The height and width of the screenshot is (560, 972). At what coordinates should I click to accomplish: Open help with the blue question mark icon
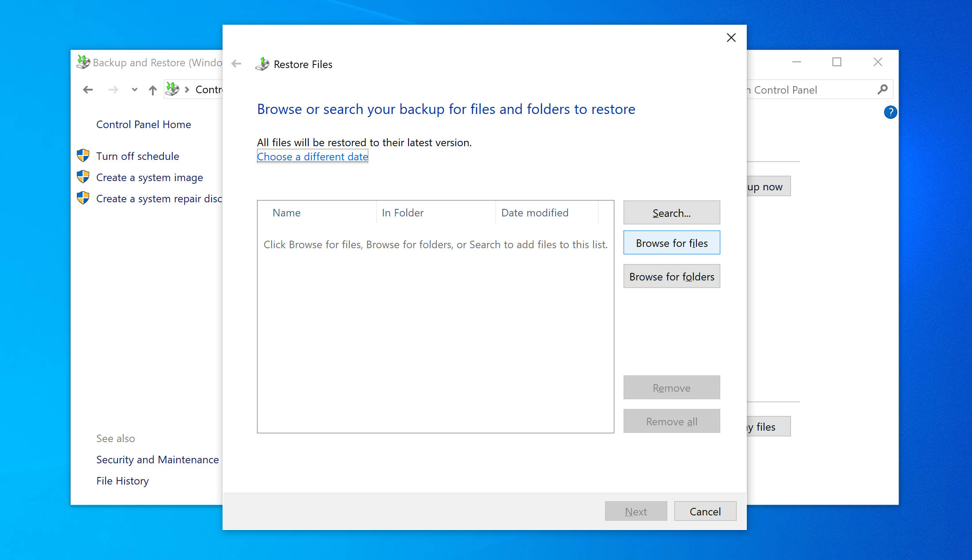click(890, 112)
